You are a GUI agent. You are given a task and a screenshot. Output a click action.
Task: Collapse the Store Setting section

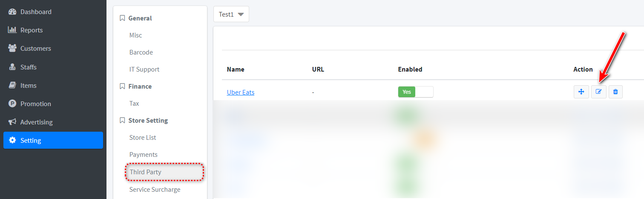(144, 121)
